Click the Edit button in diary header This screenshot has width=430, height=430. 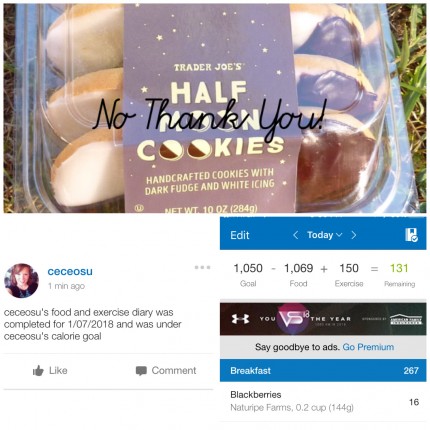240,235
